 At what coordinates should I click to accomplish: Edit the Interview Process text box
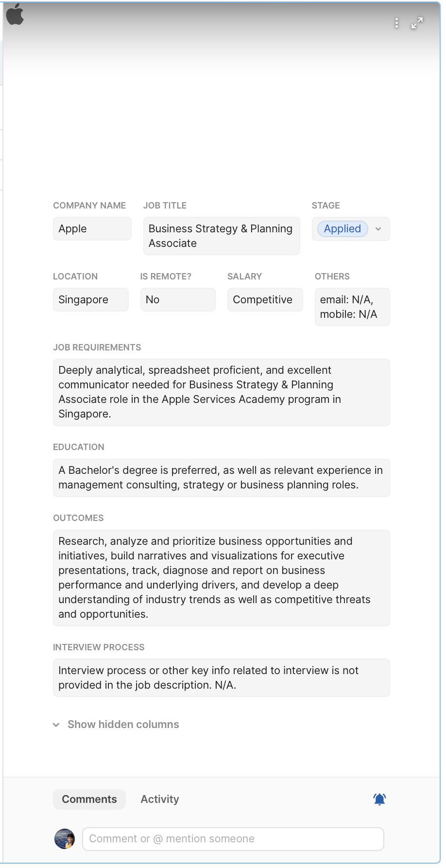(221, 678)
